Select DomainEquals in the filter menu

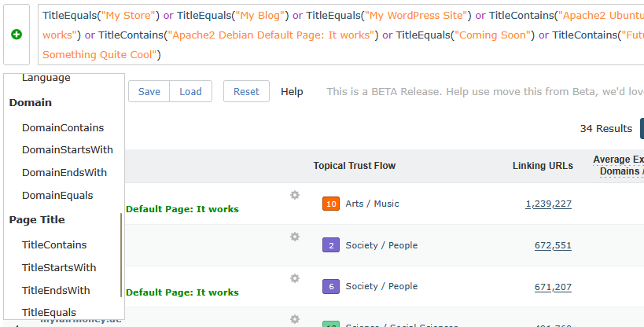57,196
